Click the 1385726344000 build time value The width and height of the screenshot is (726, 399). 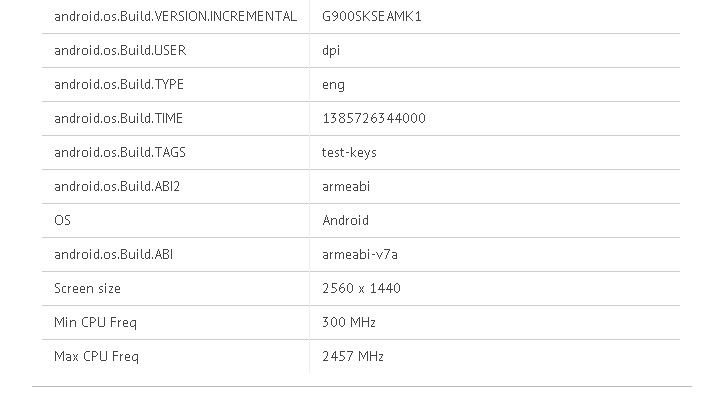(x=374, y=118)
